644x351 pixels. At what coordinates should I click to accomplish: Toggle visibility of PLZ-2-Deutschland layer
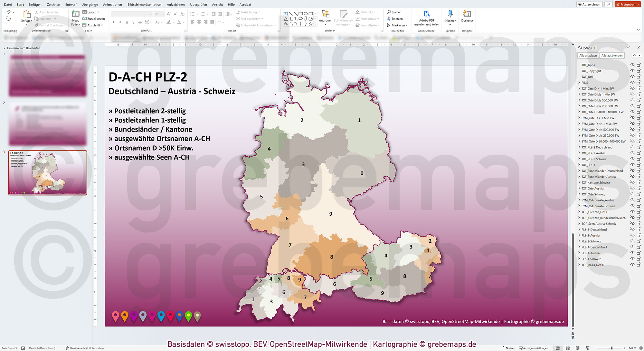632,229
